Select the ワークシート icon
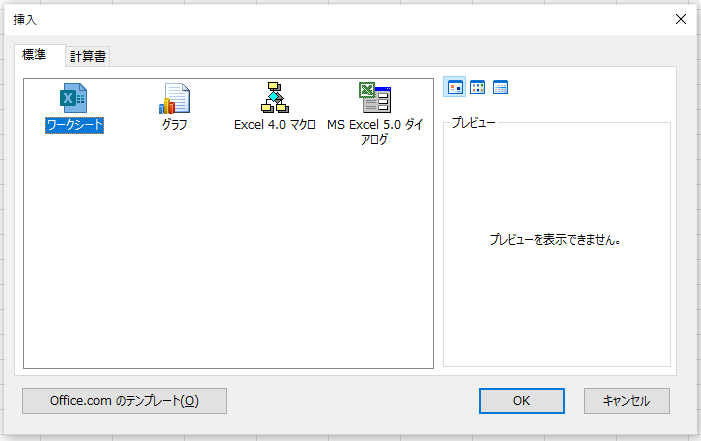The height and width of the screenshot is (441, 701). tap(73, 98)
